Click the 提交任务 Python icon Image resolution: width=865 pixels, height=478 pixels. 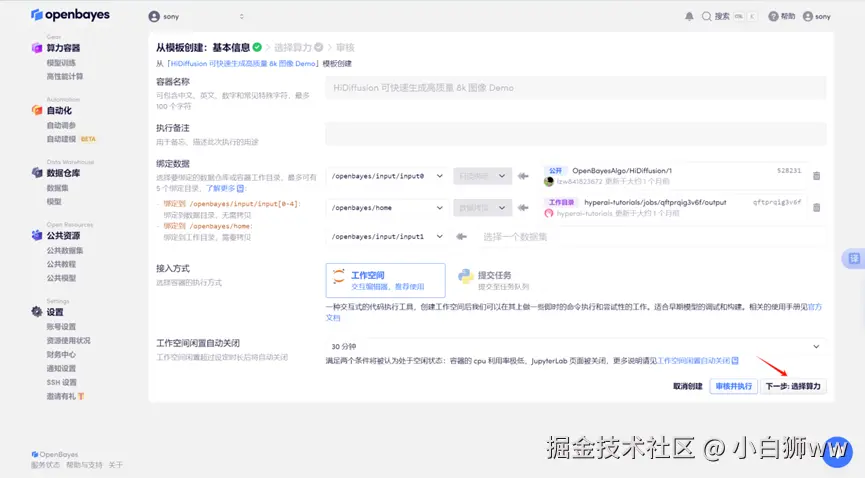pyautogui.click(x=466, y=276)
